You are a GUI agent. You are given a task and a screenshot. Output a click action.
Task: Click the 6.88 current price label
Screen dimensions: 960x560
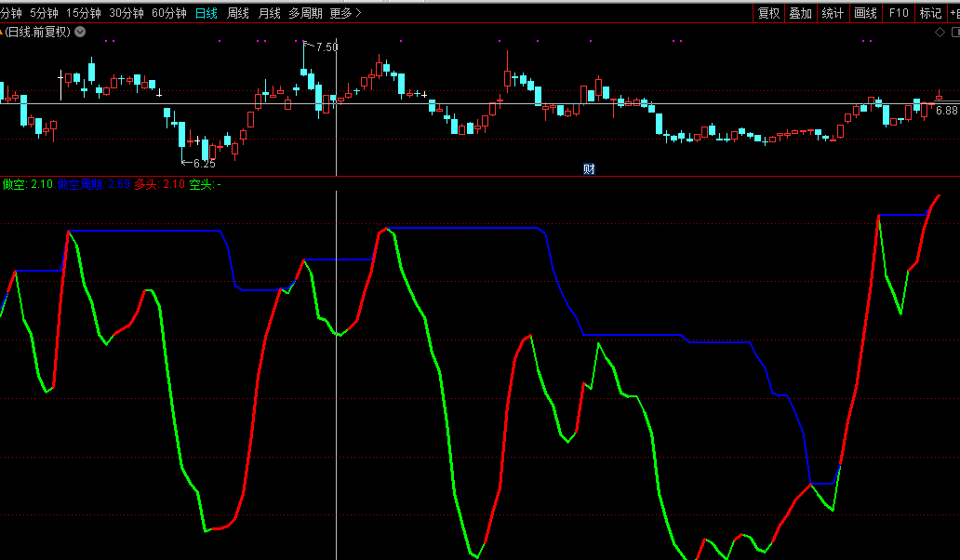946,111
